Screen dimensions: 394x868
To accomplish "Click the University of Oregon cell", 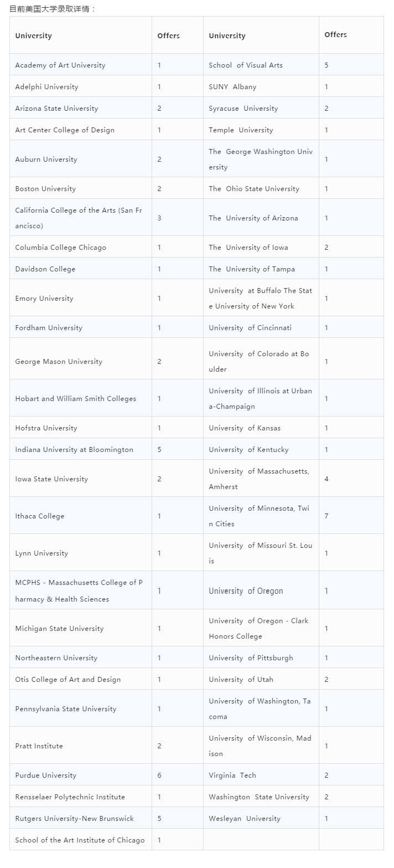I will click(x=261, y=590).
